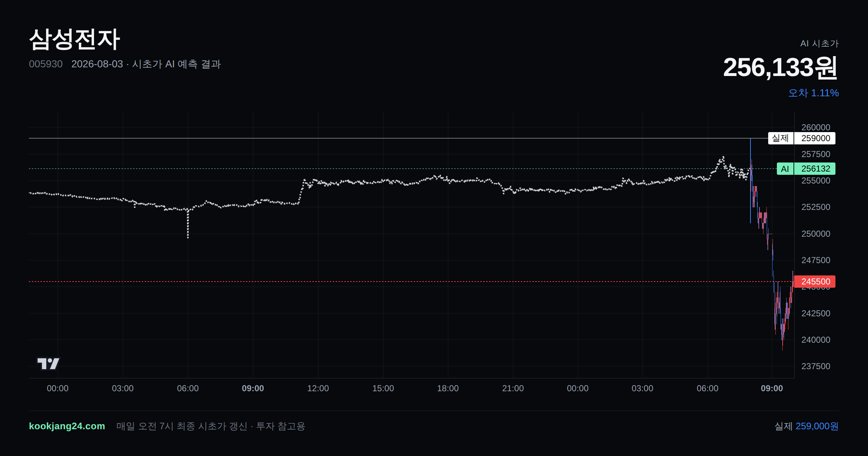
Task: Click the footer 실제 259,000원 value
Action: pos(807,426)
